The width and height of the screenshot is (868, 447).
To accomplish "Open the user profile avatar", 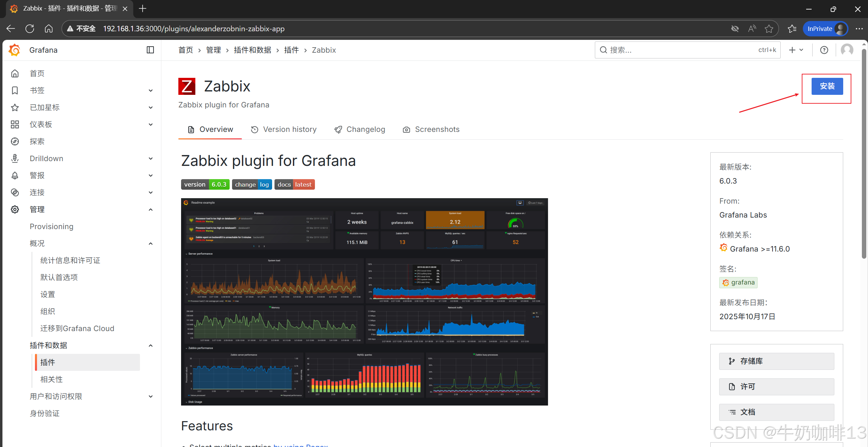I will (x=847, y=50).
